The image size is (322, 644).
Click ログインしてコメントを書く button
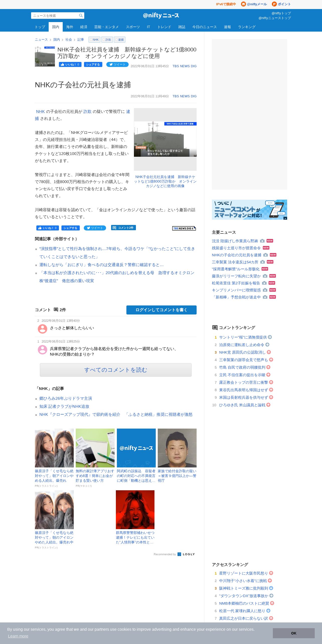162,310
